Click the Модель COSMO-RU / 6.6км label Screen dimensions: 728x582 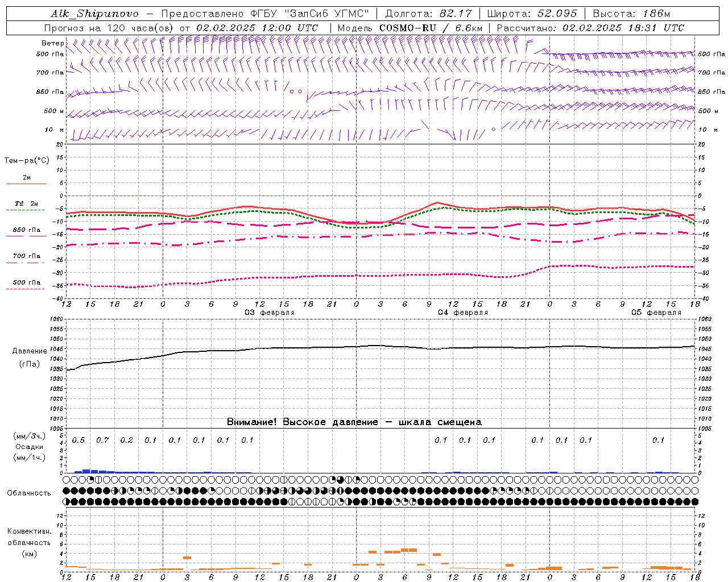pos(409,28)
